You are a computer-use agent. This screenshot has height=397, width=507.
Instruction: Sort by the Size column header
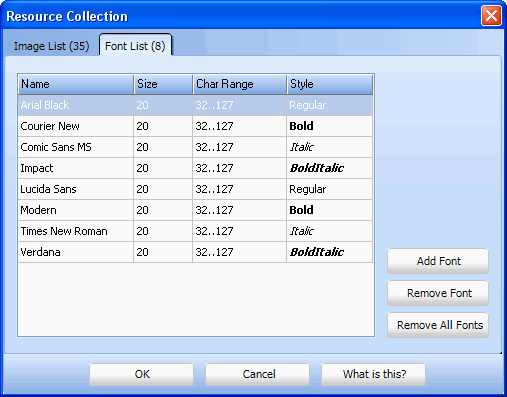point(163,84)
